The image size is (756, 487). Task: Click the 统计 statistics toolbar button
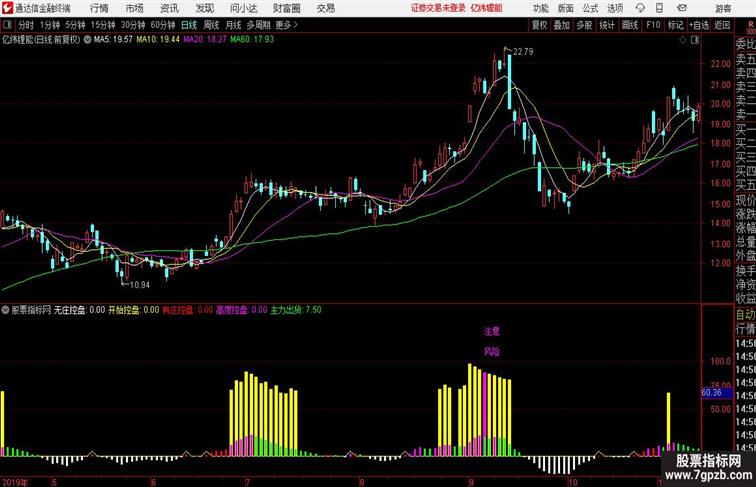607,25
